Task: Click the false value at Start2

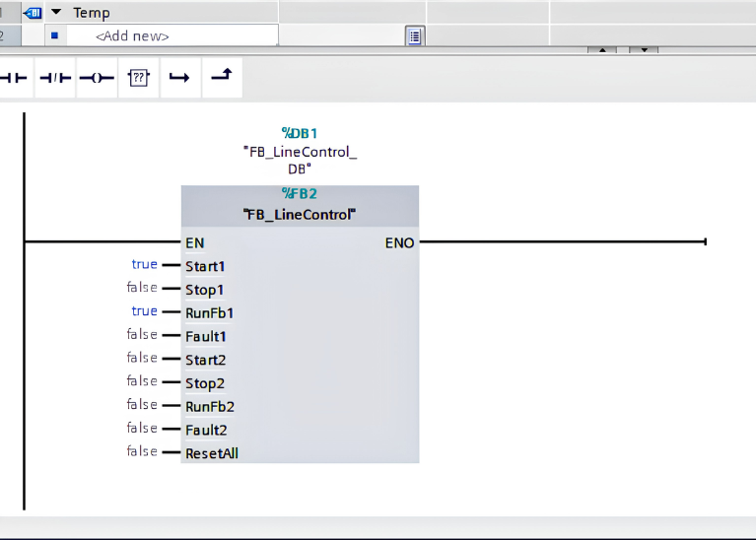Action: point(142,358)
